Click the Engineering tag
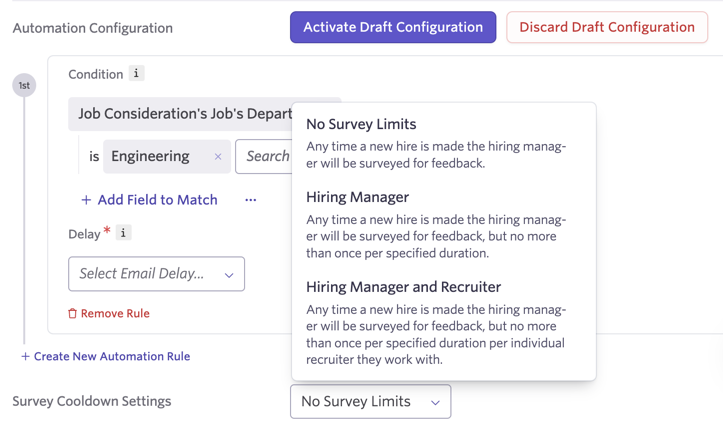 166,157
